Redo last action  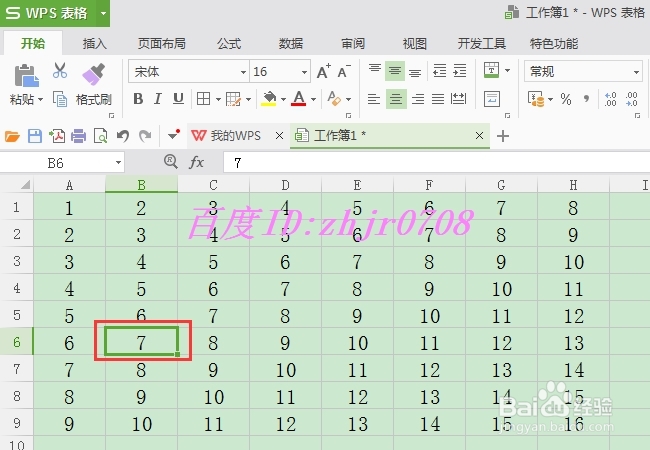click(145, 136)
